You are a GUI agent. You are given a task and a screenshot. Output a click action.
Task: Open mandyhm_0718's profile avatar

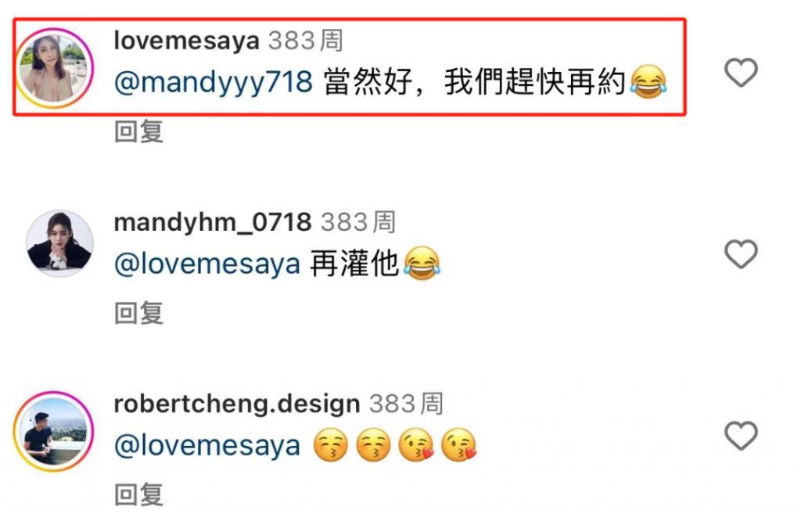coord(59,243)
